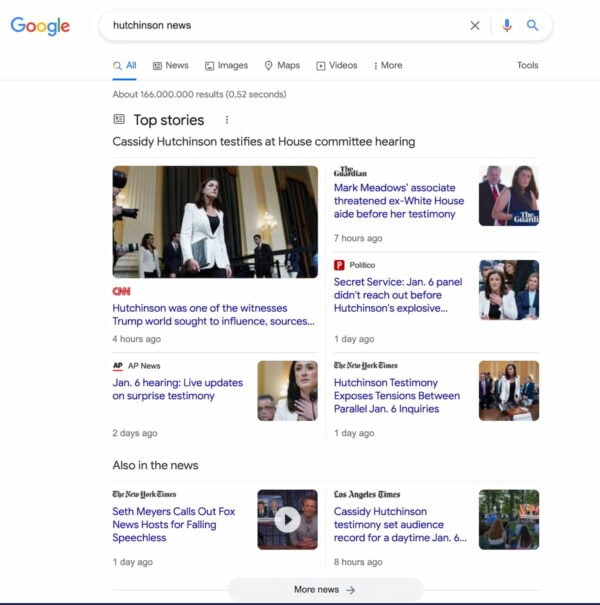Click the More news button
The width and height of the screenshot is (600, 605).
[x=325, y=590]
